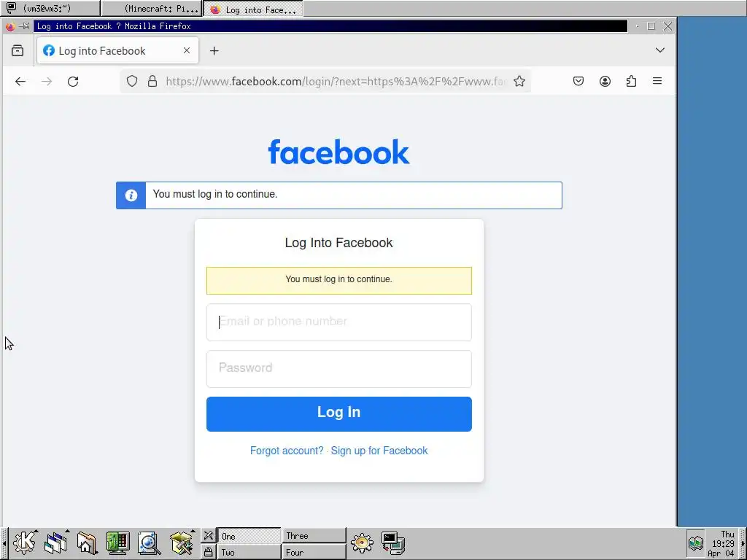Open window list icon in panel
The height and width of the screenshot is (560, 747).
[55, 544]
